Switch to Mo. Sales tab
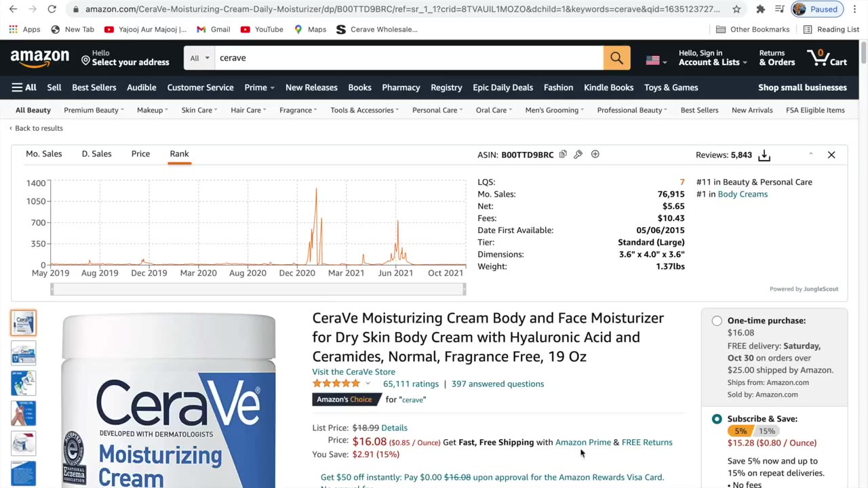 tap(44, 154)
